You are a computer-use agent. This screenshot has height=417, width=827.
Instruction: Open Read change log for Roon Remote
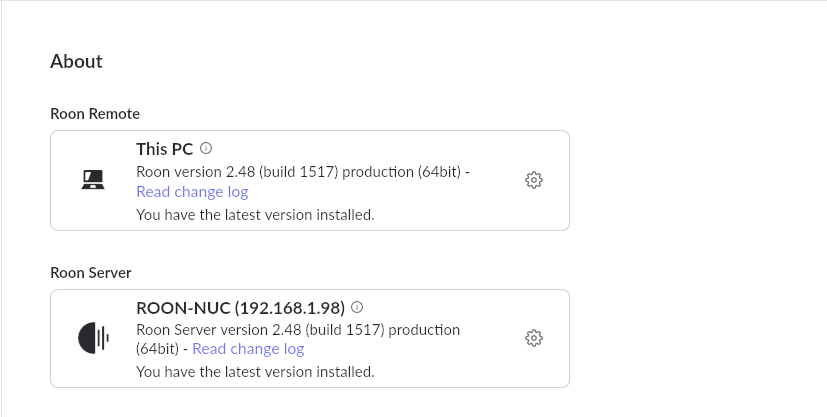point(192,192)
